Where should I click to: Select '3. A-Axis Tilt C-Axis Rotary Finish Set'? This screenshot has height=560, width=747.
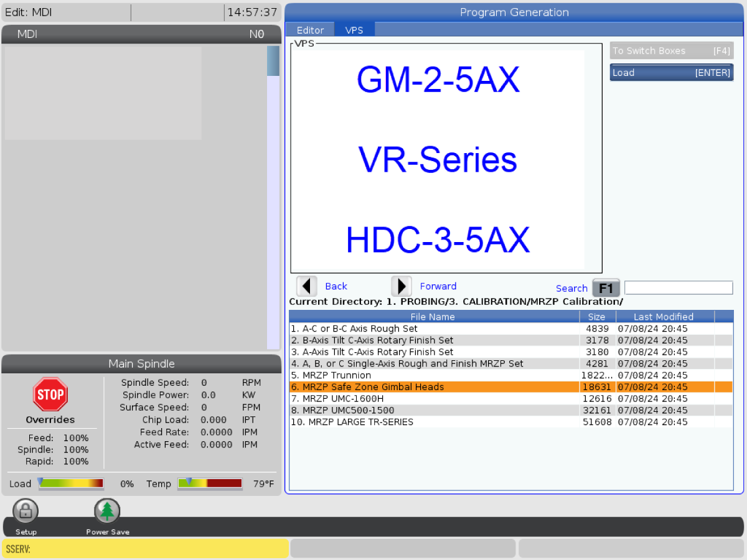click(x=511, y=352)
